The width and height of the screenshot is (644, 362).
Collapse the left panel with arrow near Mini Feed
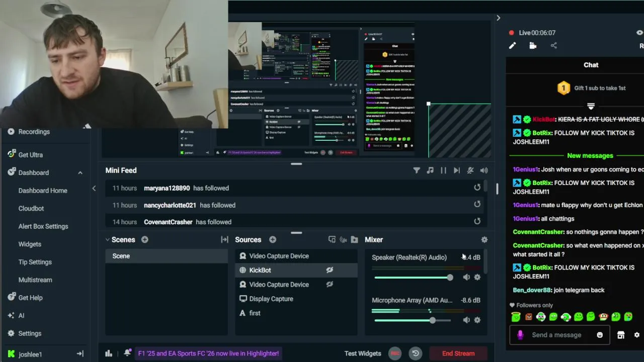[x=94, y=188]
